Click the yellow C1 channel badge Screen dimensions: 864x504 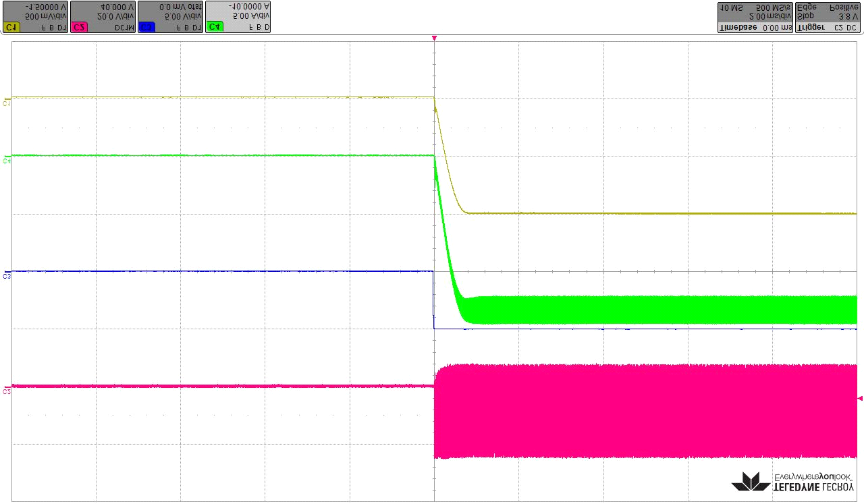(x=11, y=28)
